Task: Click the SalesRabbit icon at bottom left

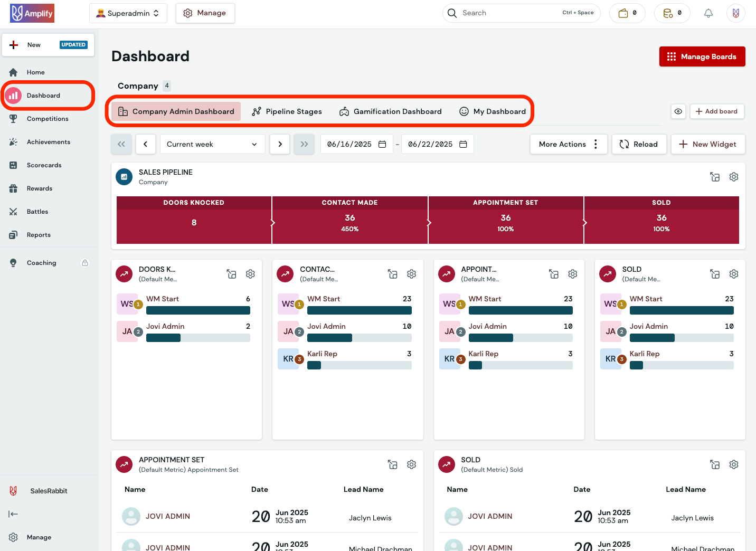Action: 13,490
